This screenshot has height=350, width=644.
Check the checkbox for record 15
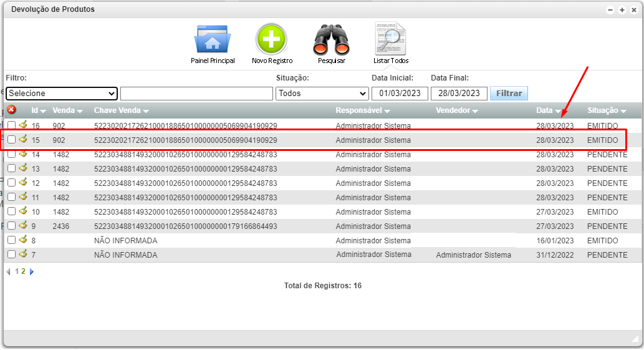coord(12,140)
